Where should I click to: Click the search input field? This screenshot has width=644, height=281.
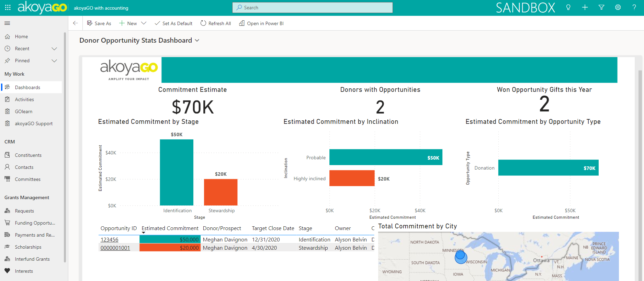click(x=313, y=8)
